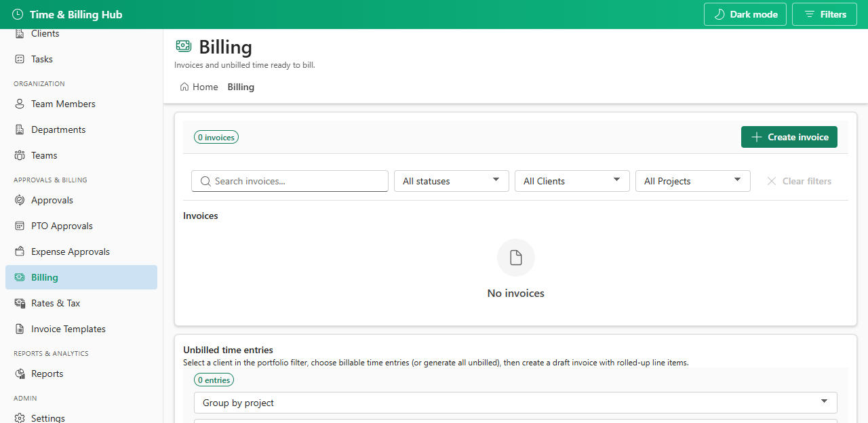Open PTO Approvals
The width and height of the screenshot is (868, 423).
coord(81,226)
